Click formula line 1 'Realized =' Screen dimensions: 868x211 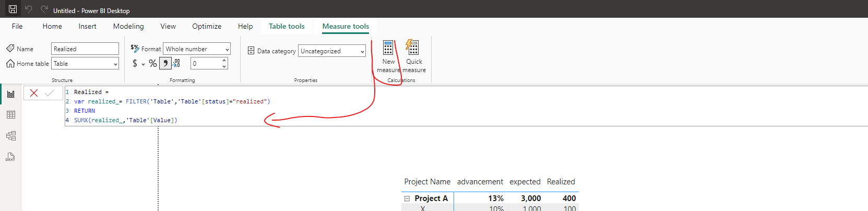pos(91,92)
